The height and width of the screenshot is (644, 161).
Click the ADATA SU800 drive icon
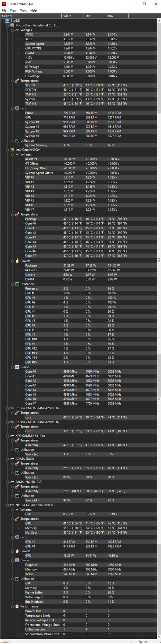pos(12,459)
